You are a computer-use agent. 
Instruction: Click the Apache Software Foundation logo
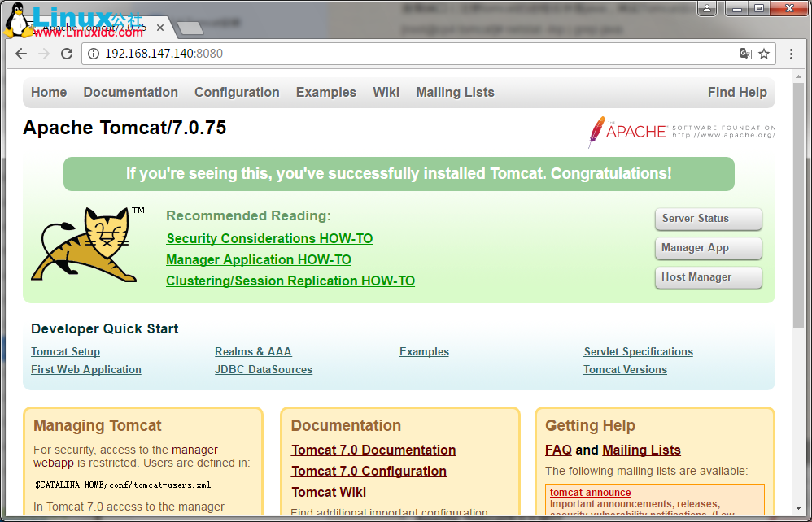682,132
